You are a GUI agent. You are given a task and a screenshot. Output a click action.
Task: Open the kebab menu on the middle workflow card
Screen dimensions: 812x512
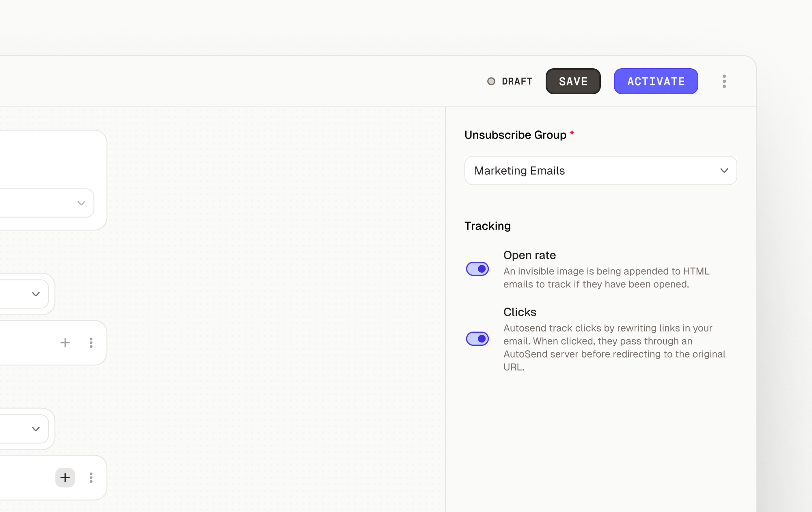(91, 343)
